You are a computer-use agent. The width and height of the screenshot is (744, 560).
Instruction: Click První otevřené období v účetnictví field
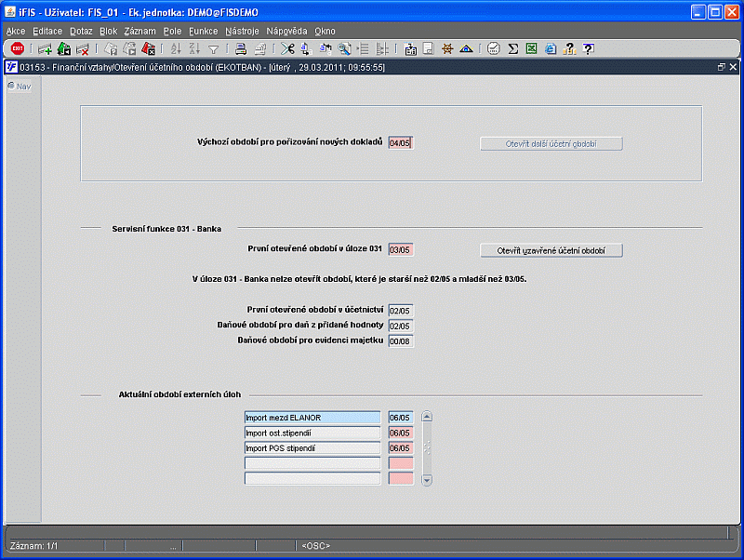pos(401,311)
